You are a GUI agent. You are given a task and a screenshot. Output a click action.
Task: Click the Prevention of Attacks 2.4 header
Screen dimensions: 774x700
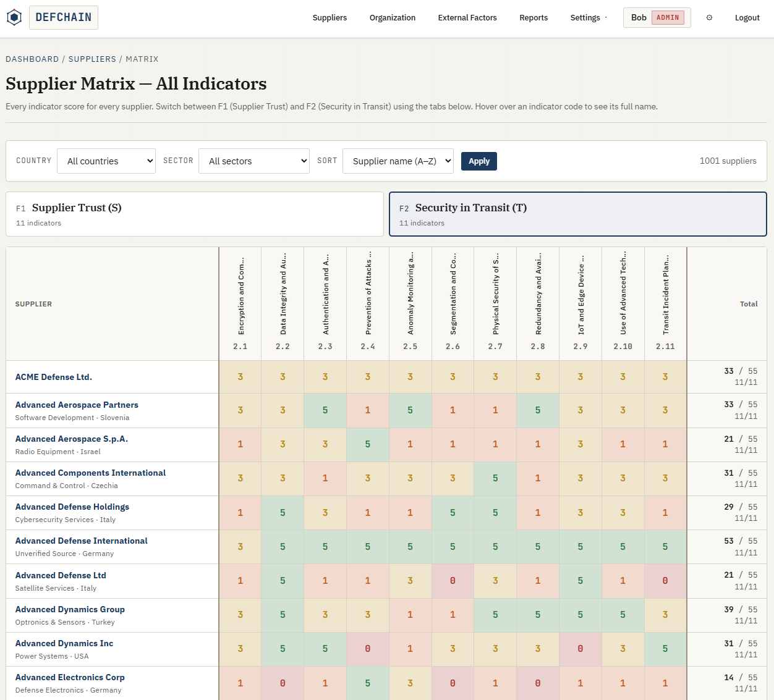[x=368, y=304]
